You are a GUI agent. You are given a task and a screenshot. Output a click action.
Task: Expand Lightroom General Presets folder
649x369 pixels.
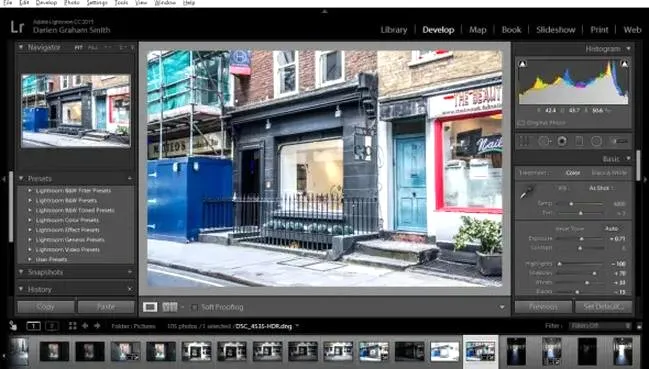coord(30,240)
